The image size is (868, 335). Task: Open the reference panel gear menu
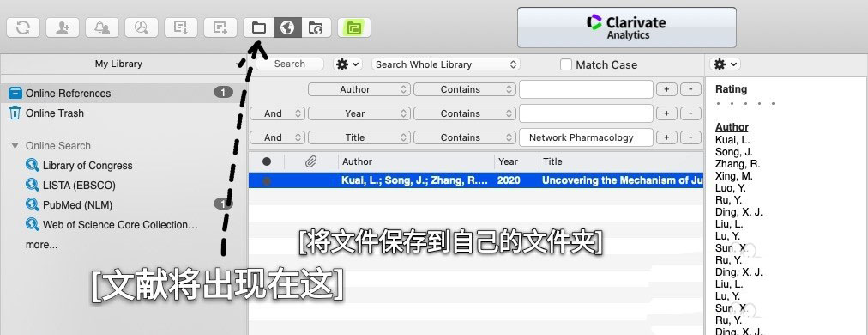[725, 64]
